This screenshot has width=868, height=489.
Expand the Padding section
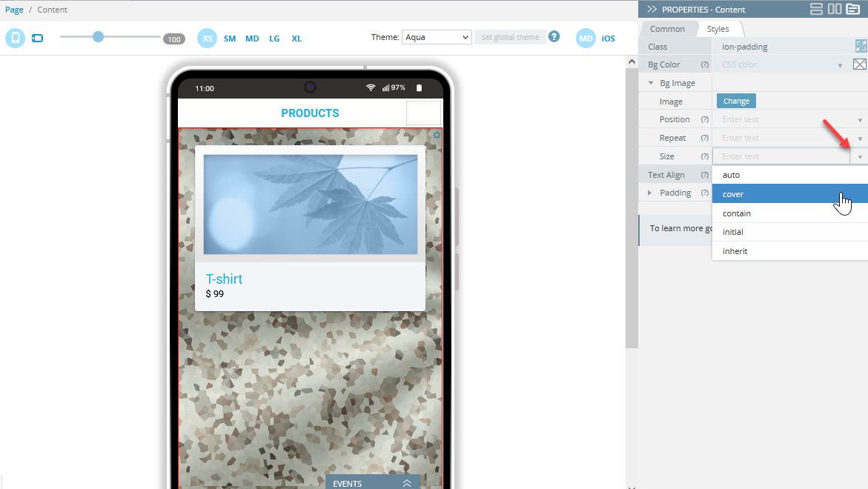[650, 193]
